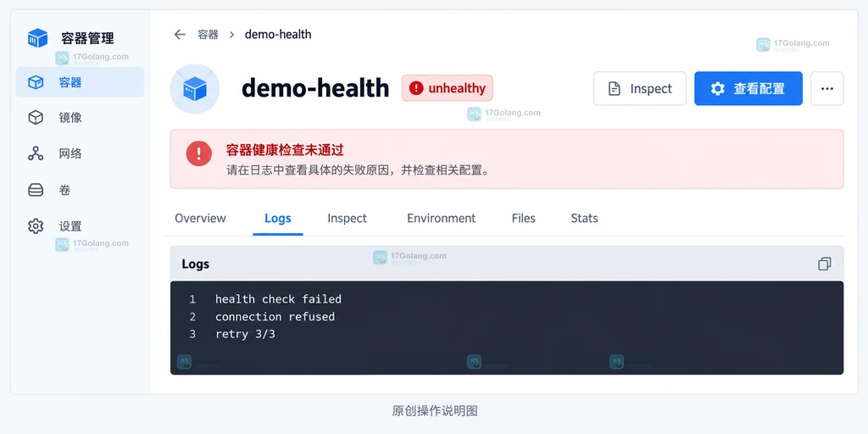Open the 容器 breadcrumb link
Screen dimensions: 868x434
209,34
